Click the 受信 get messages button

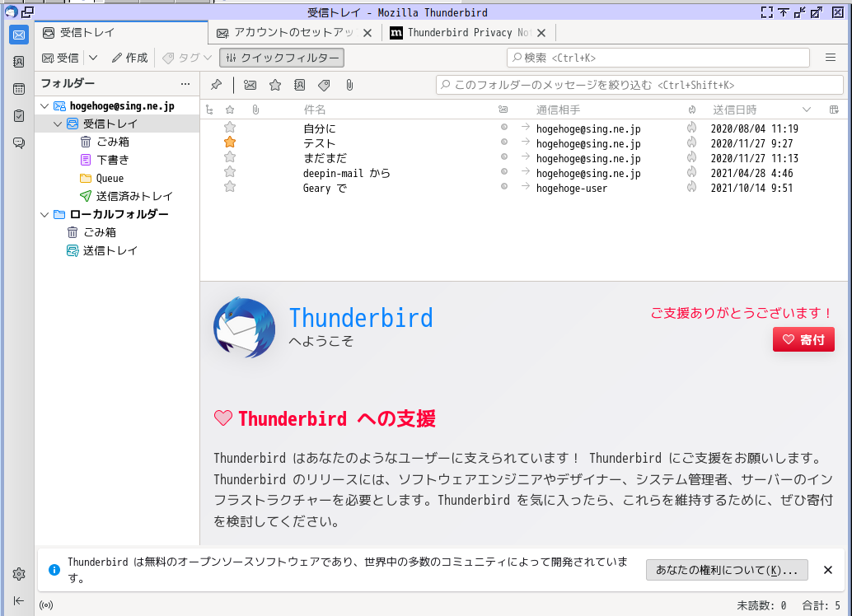61,58
